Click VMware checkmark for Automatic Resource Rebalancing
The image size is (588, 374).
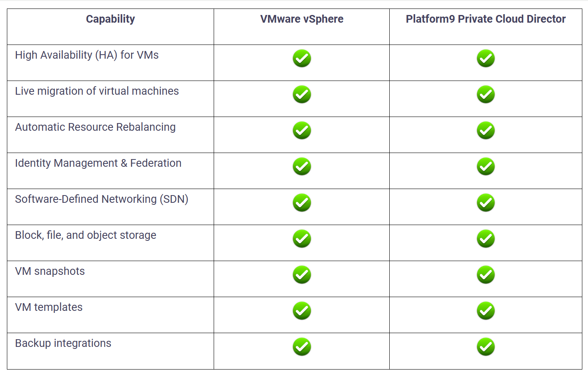coord(301,131)
